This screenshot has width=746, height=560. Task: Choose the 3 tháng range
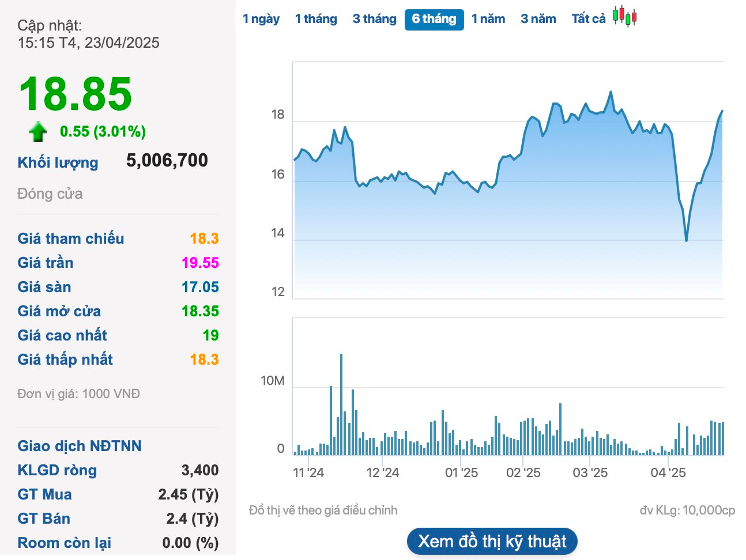pos(374,19)
